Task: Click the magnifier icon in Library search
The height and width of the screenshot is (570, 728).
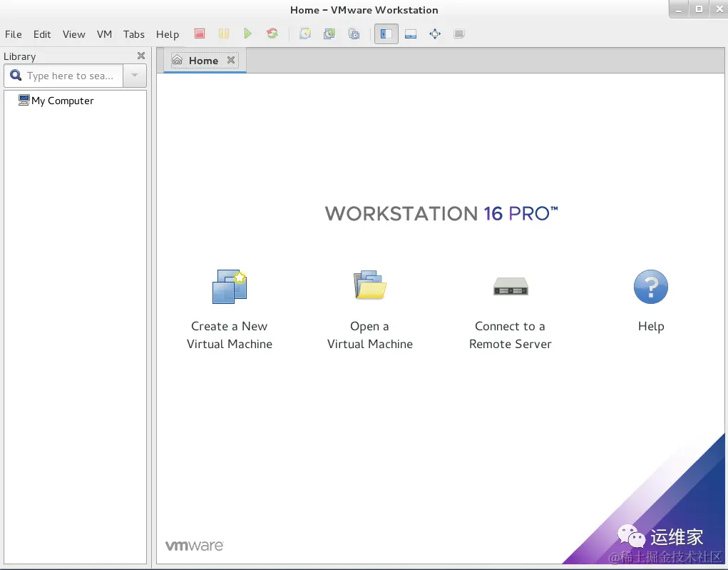Action: (16, 75)
